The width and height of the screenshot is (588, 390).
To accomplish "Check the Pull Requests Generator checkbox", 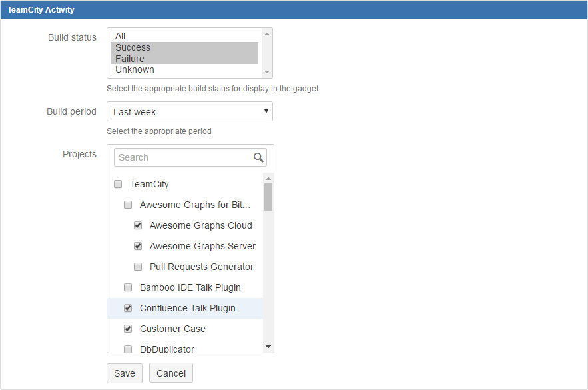I will [138, 267].
